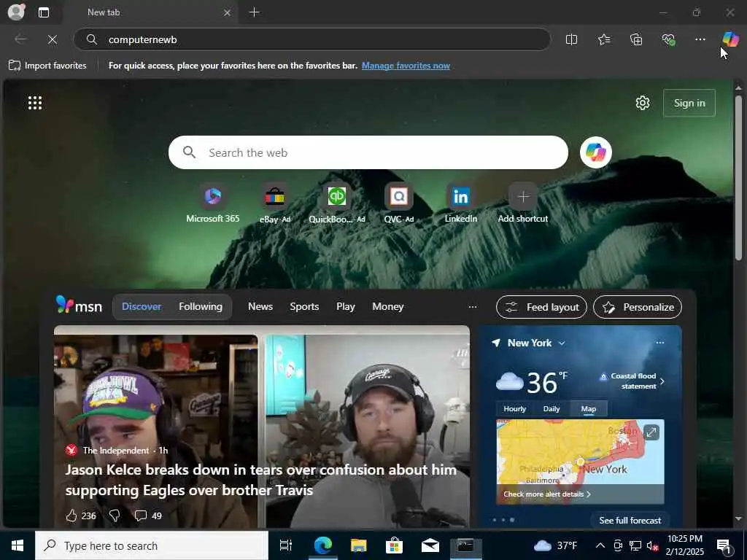Click the page vertical scrollbar
This screenshot has height=560, width=747.
[738, 178]
